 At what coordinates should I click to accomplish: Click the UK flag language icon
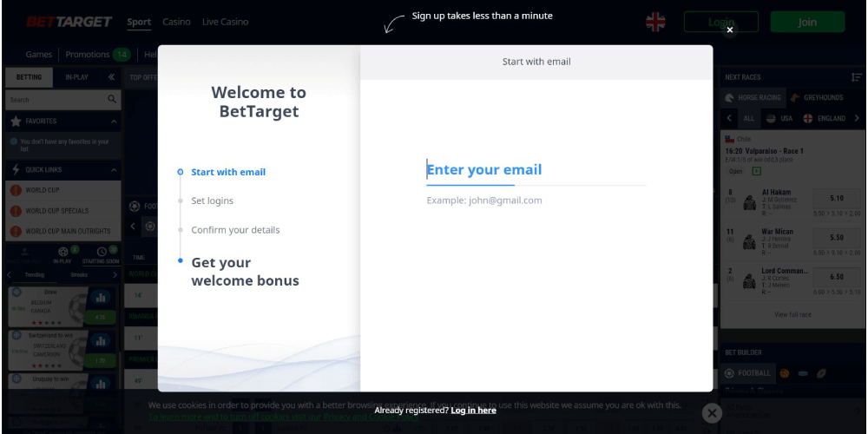coord(655,22)
